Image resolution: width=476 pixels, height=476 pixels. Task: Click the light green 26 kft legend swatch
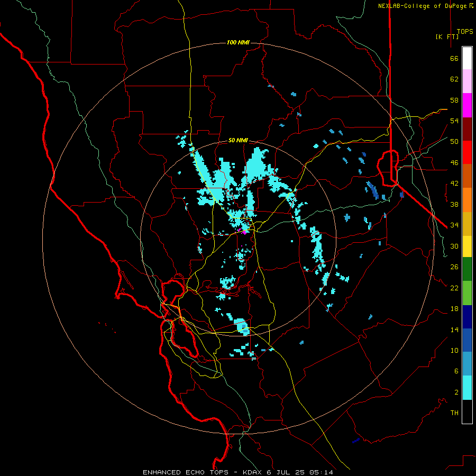[x=467, y=293]
